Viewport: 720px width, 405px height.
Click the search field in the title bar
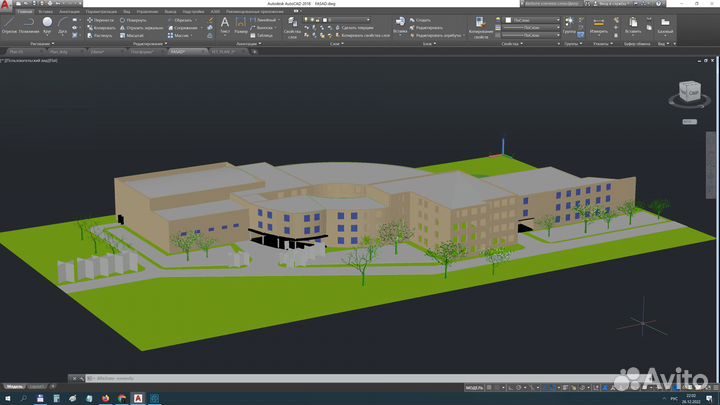[x=552, y=3]
